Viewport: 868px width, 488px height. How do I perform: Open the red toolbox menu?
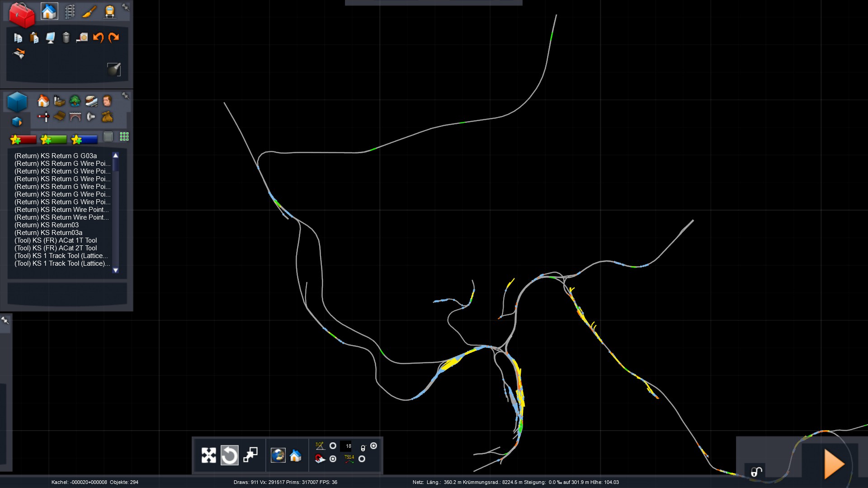(21, 14)
